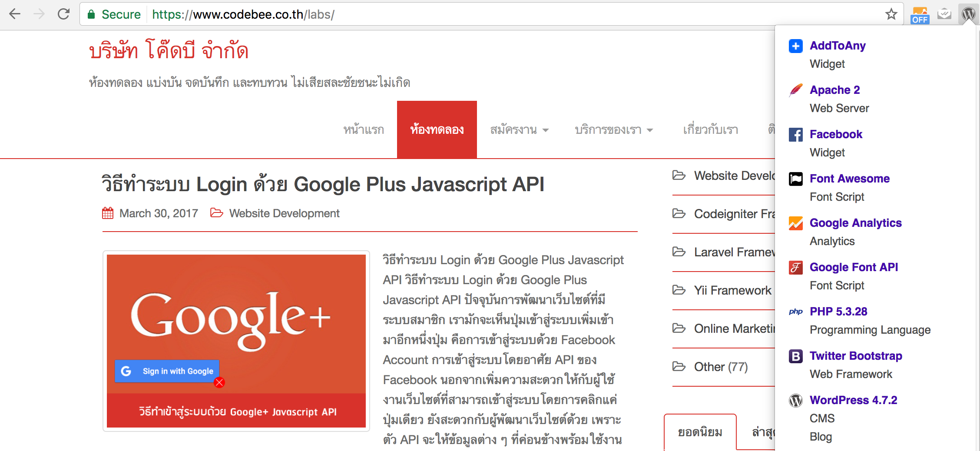Open the Font Awesome technology link
The width and height of the screenshot is (980, 451).
849,179
